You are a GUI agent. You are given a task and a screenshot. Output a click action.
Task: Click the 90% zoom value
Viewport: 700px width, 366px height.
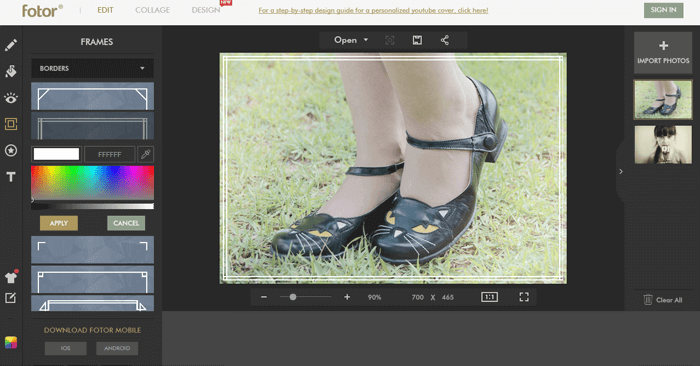point(374,297)
